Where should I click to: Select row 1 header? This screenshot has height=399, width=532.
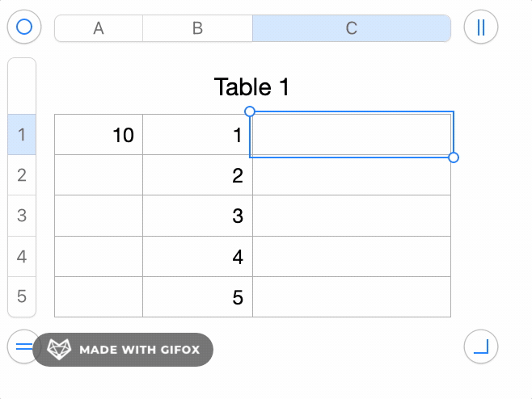click(x=22, y=134)
